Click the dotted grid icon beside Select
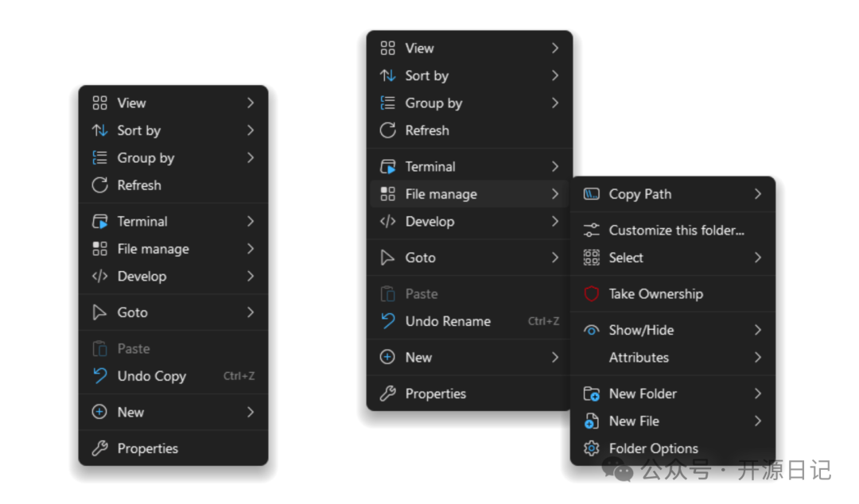 [x=591, y=258]
